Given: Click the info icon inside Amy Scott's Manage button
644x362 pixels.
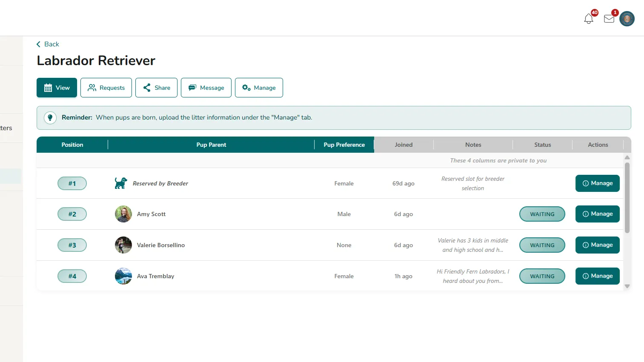Looking at the screenshot, I should coord(587,214).
